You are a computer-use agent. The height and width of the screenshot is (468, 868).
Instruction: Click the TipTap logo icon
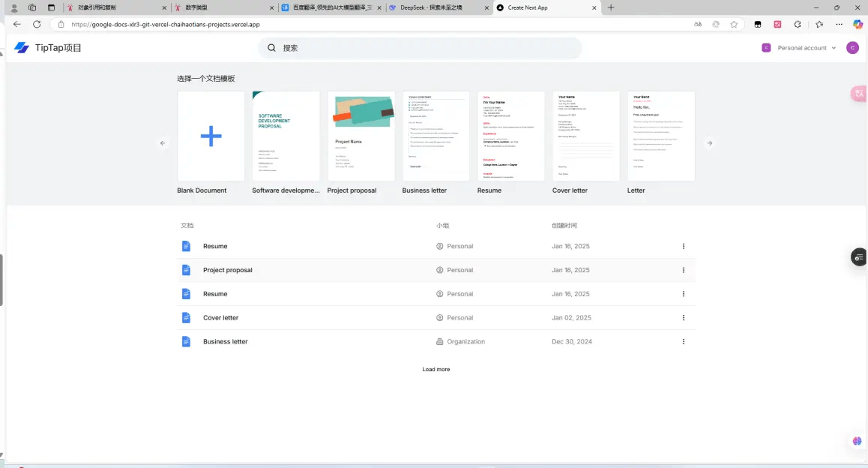21,48
